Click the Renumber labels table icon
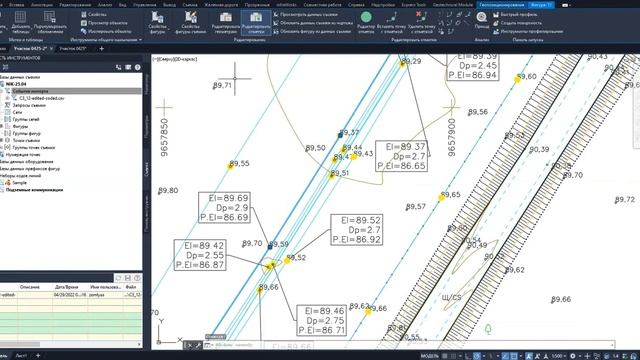Screen dimensions: 640x360 pyautogui.click(x=50, y=18)
